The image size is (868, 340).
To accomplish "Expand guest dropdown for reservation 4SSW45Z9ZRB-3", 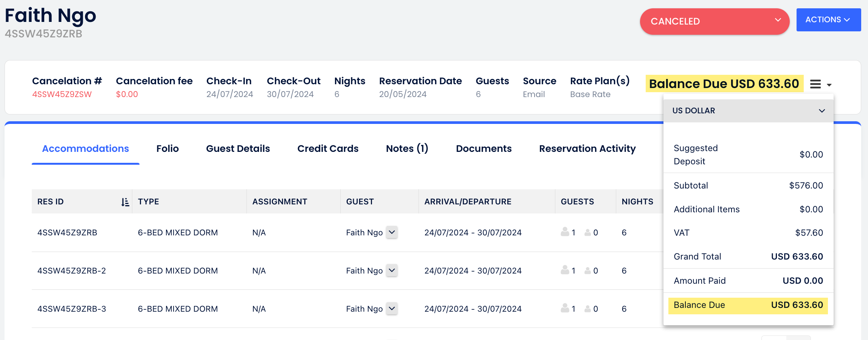I will (x=392, y=308).
